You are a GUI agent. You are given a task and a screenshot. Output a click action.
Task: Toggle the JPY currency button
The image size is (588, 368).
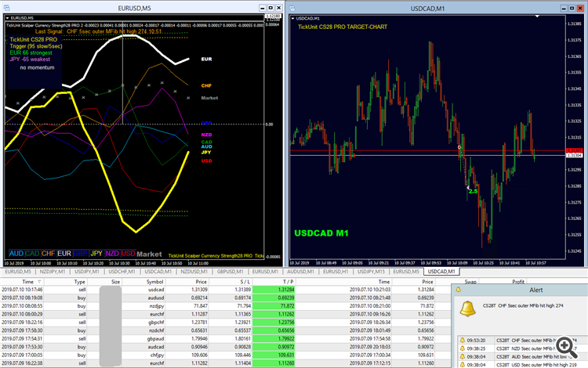point(96,254)
